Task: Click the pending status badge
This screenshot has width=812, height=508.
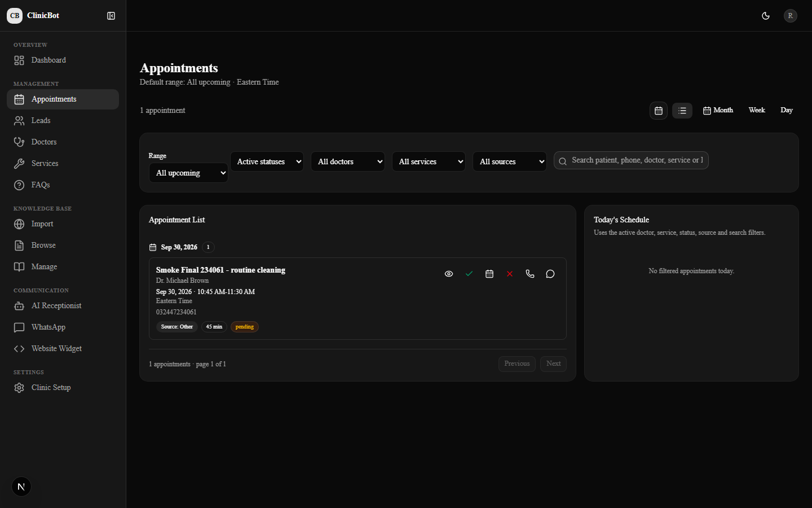Action: (x=245, y=327)
